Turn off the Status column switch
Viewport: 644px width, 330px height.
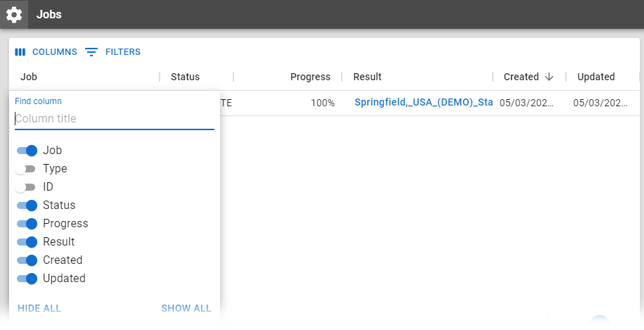[27, 205]
